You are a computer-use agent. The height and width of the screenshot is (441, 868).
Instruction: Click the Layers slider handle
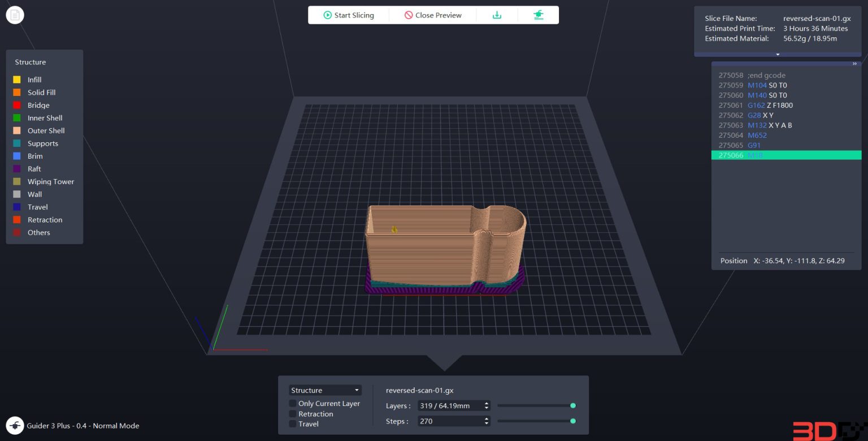pyautogui.click(x=573, y=405)
